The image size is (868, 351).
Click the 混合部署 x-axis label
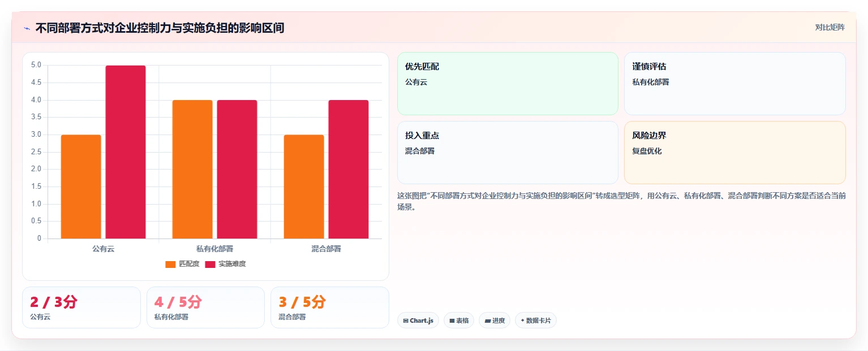click(326, 249)
